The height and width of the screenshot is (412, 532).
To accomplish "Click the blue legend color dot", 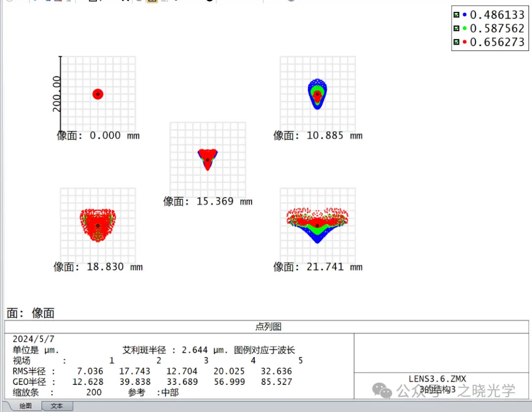I will (x=464, y=15).
